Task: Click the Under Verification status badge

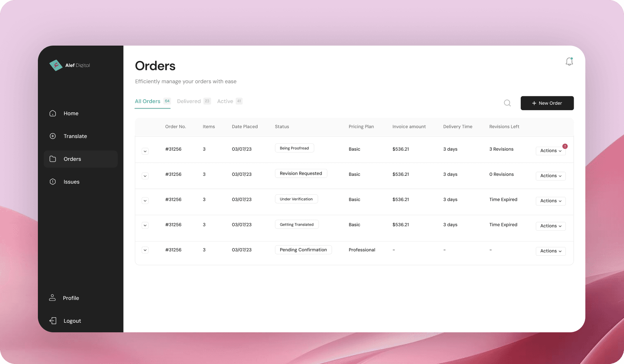Action: 296,199
